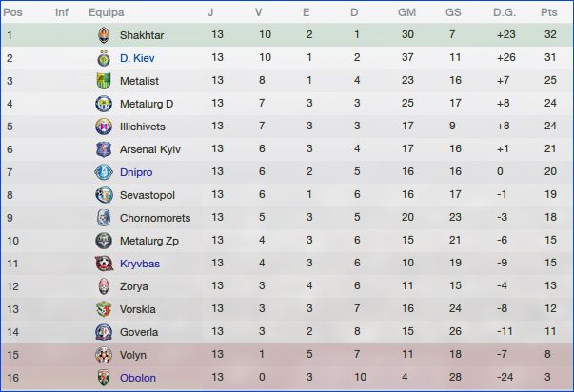Select the Metalurg Zp table row
Viewport: 574px width, 392px height.
click(x=286, y=241)
